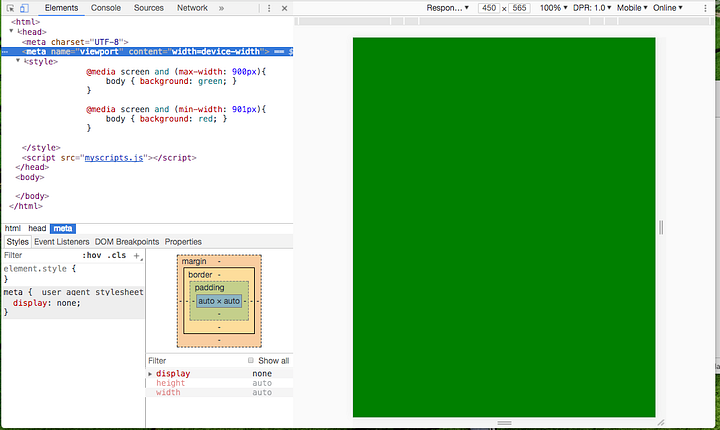Open the Online throttling dropdown

(668, 8)
